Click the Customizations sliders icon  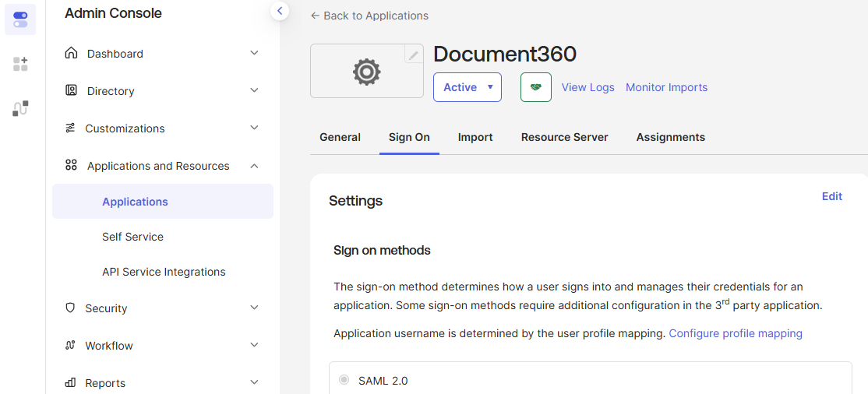[x=70, y=128]
